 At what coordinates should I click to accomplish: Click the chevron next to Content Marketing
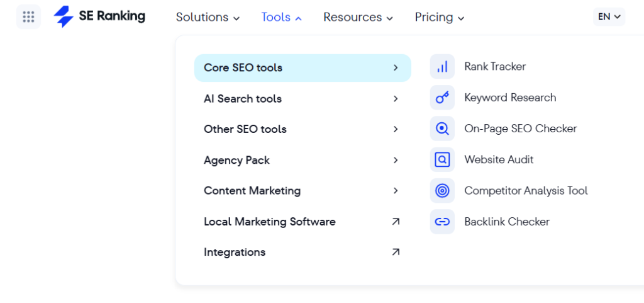pos(396,191)
